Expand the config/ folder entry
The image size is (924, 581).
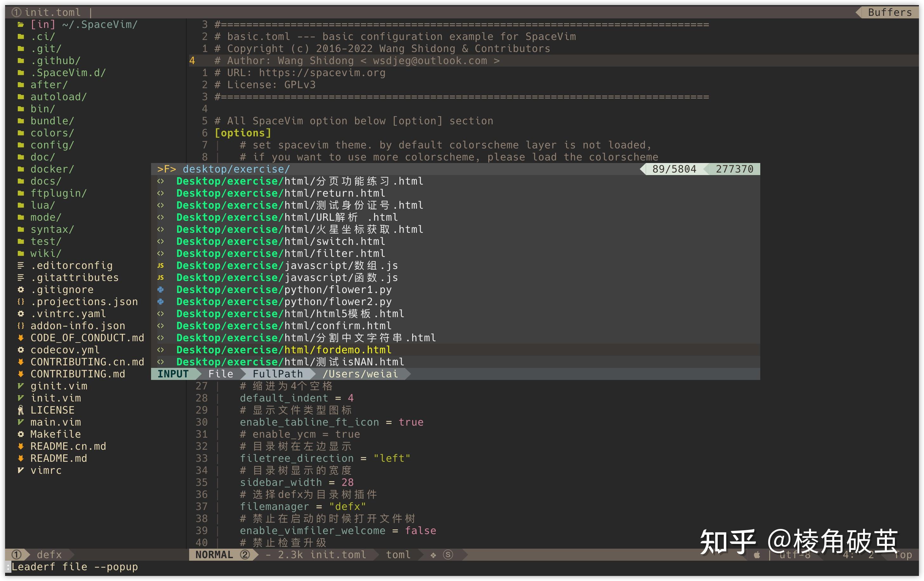point(52,145)
